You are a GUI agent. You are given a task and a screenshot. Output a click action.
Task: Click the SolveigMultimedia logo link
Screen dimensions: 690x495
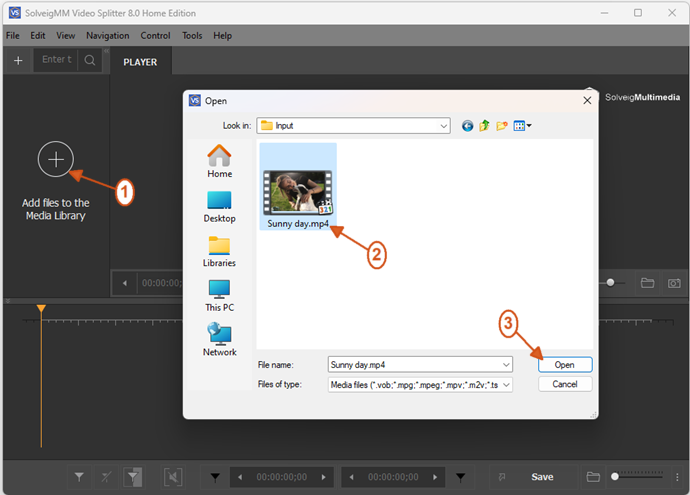pos(642,97)
